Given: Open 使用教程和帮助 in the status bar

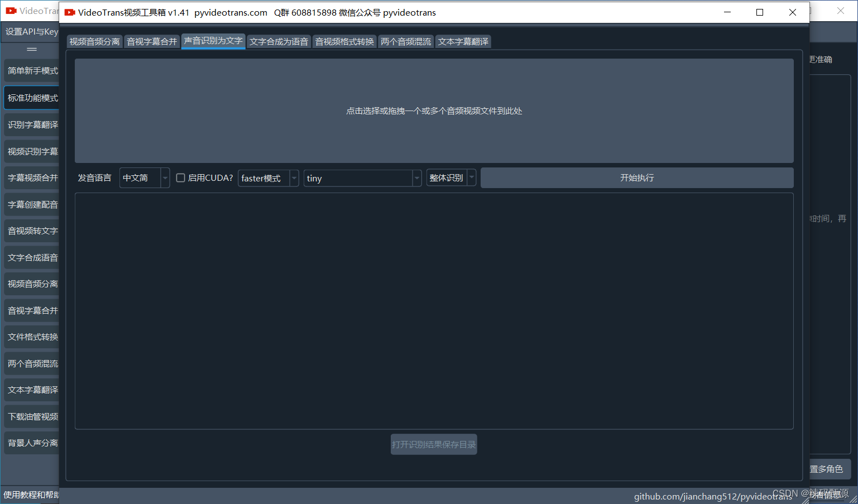Looking at the screenshot, I should click(x=31, y=495).
